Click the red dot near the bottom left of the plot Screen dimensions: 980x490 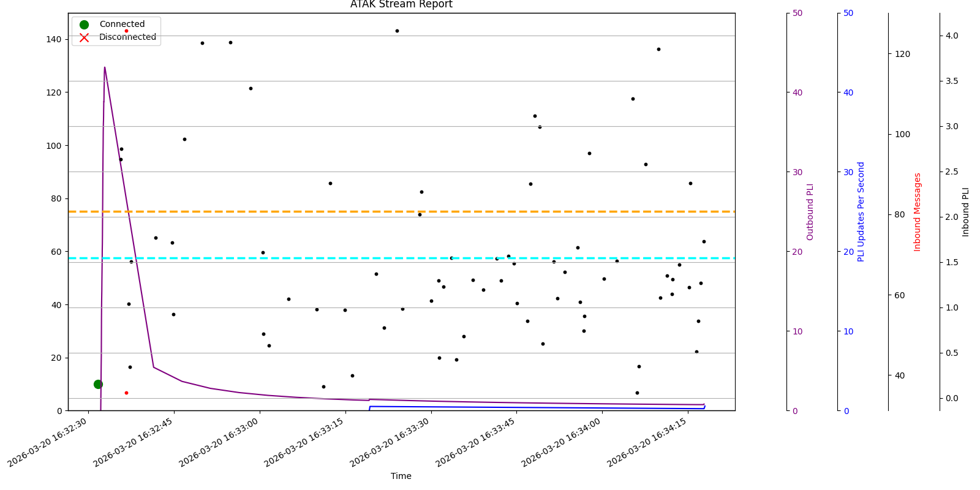(x=126, y=393)
